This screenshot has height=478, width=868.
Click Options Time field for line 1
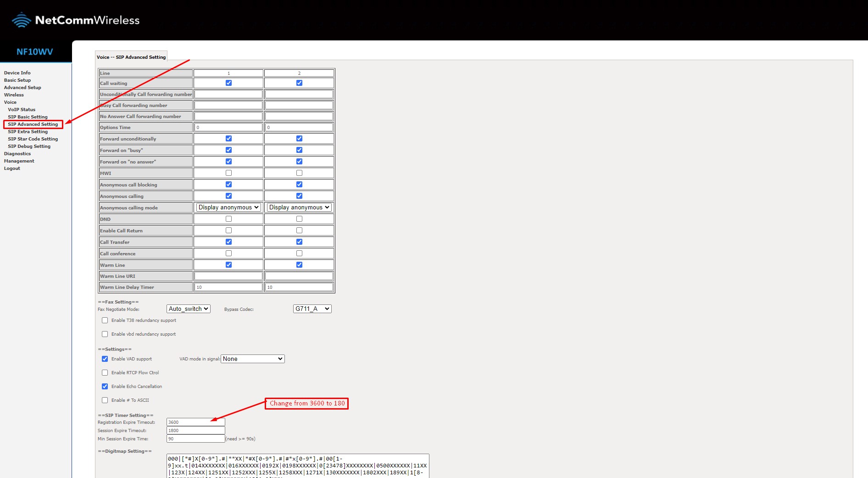tap(228, 127)
